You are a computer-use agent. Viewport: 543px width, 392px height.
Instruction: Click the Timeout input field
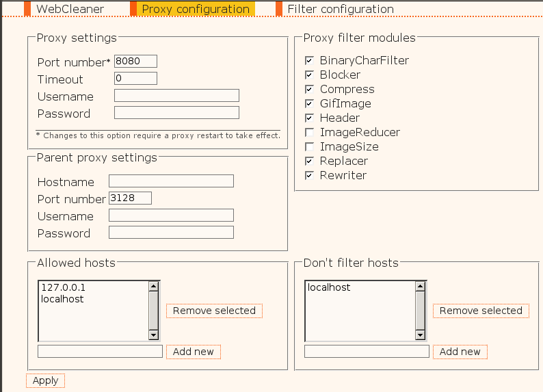coord(135,79)
